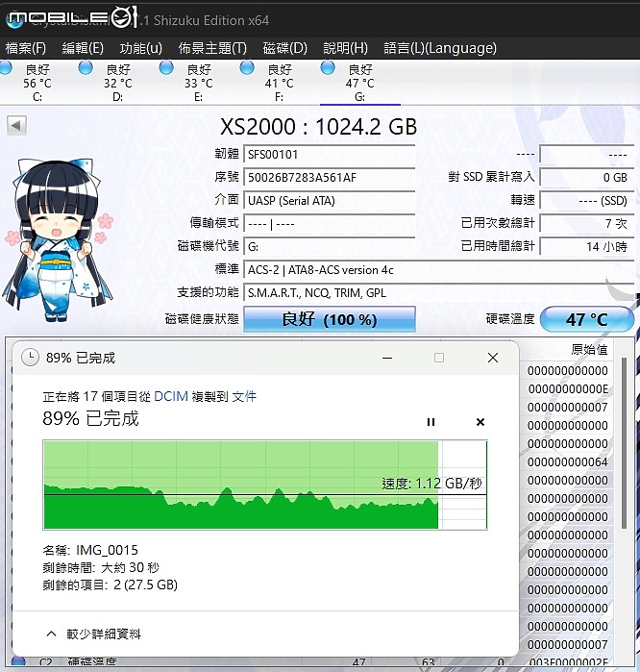640x672 pixels.
Task: Select drive D: at 32 °C
Action: coord(118,83)
